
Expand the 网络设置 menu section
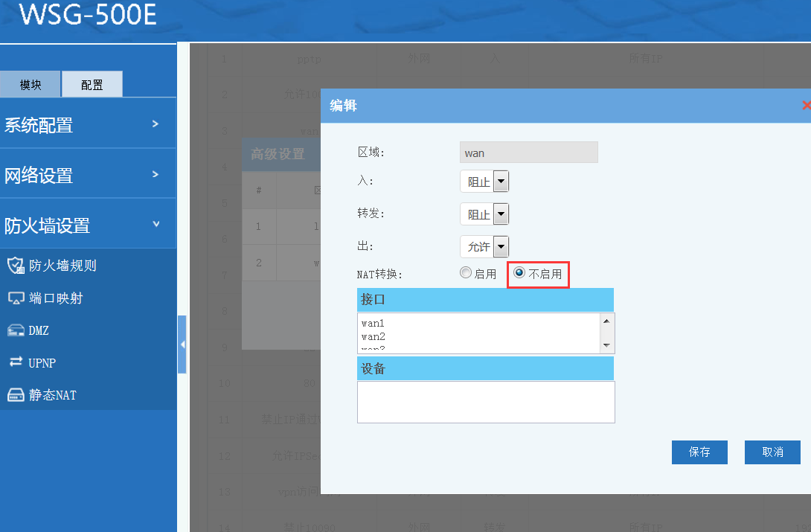pos(88,175)
